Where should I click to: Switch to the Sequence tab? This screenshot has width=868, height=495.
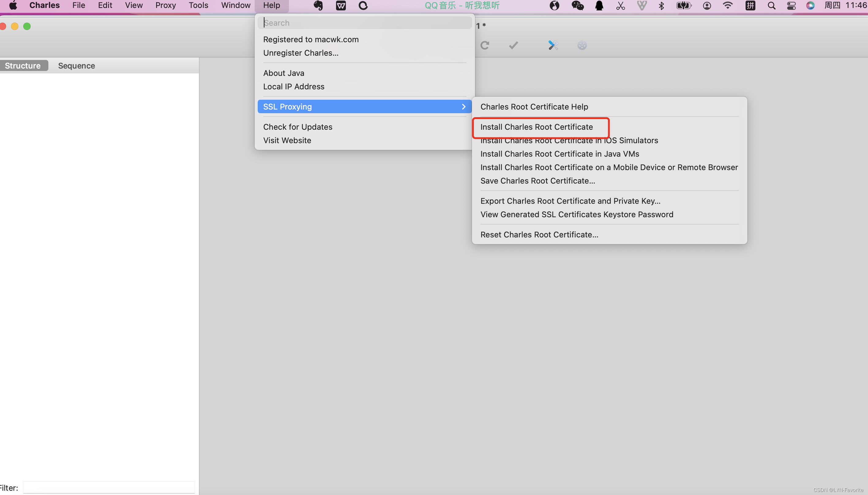click(x=77, y=65)
